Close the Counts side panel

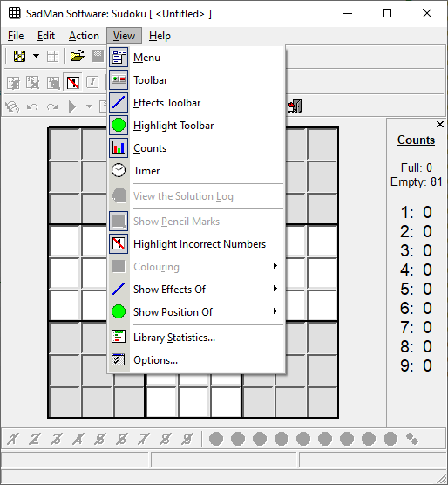click(440, 125)
